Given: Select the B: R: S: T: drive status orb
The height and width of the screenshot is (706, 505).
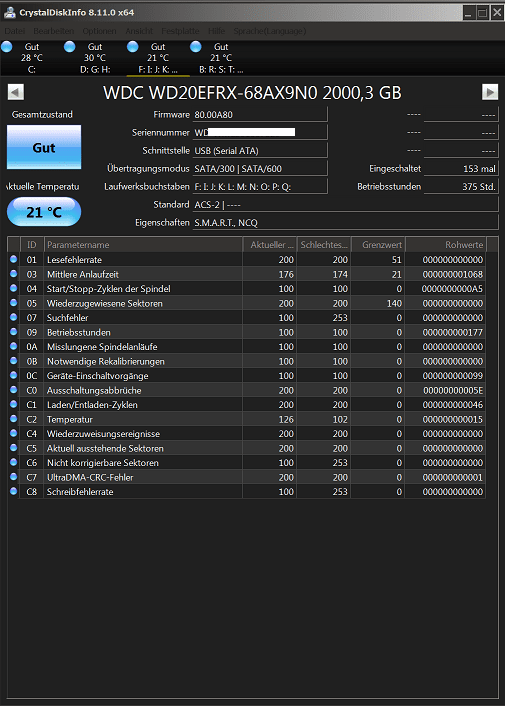Looking at the screenshot, I should pos(196,47).
